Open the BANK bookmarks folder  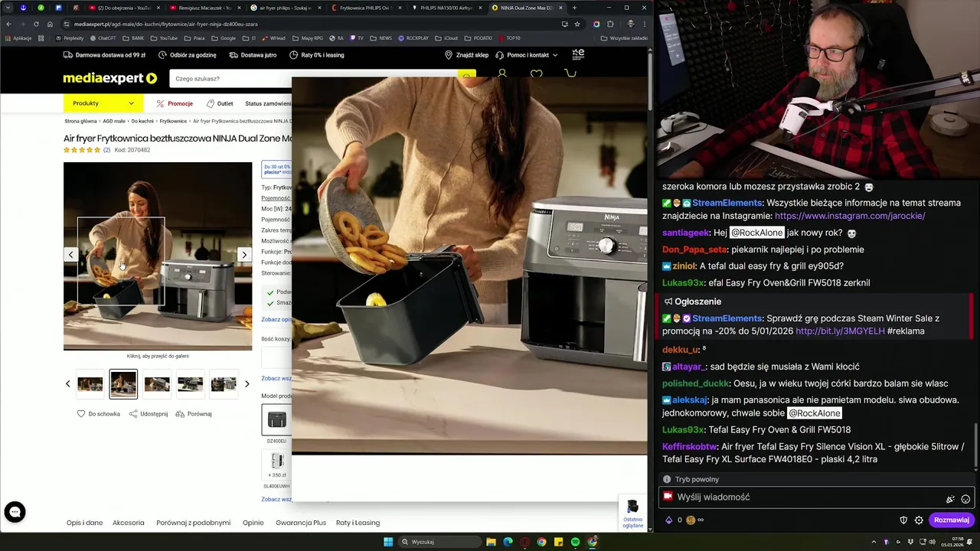pyautogui.click(x=133, y=37)
